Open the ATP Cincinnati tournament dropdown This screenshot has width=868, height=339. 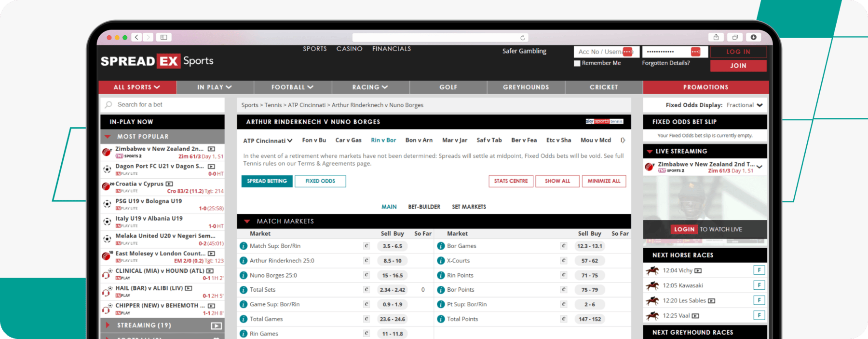268,141
